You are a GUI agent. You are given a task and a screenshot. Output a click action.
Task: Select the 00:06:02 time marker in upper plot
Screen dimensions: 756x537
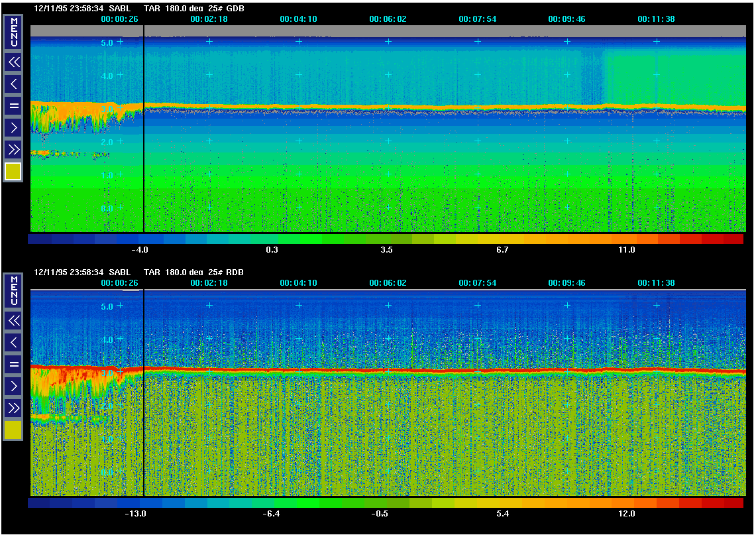click(x=388, y=19)
